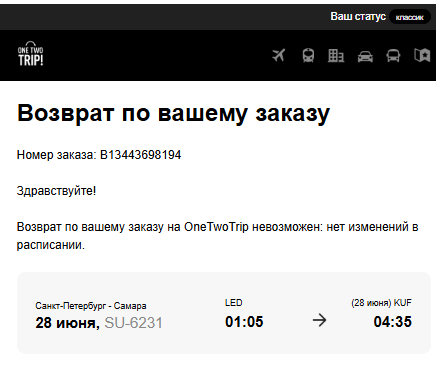Viewport: 436px width, 369px height.
Task: Click the '28 июня,' flight date
Action: [x=68, y=323]
